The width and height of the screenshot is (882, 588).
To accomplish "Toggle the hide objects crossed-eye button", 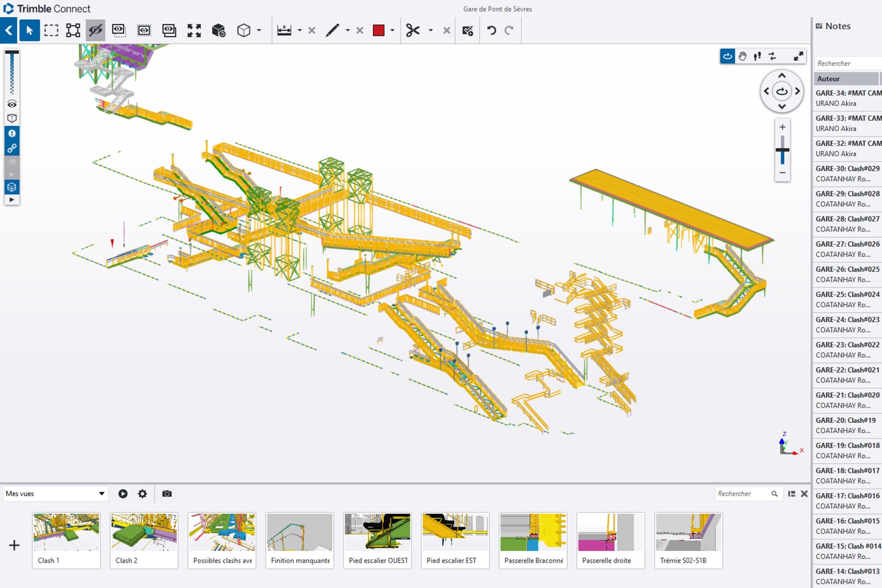I will coord(95,30).
